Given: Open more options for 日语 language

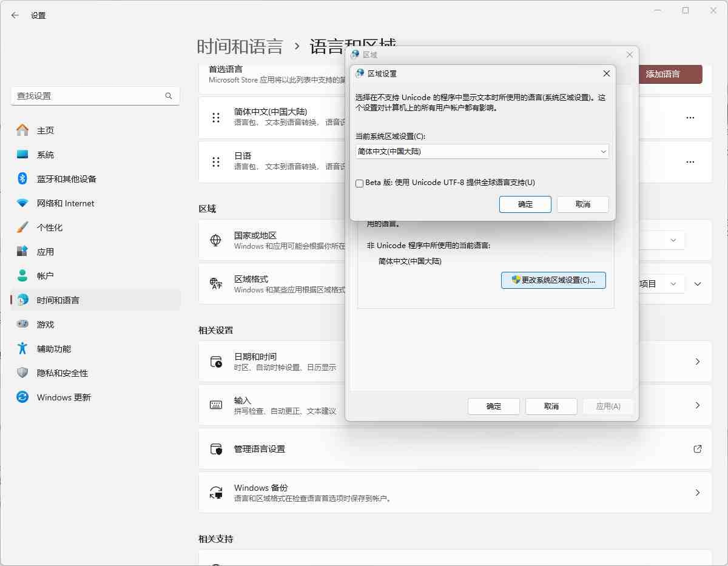Looking at the screenshot, I should pyautogui.click(x=690, y=162).
